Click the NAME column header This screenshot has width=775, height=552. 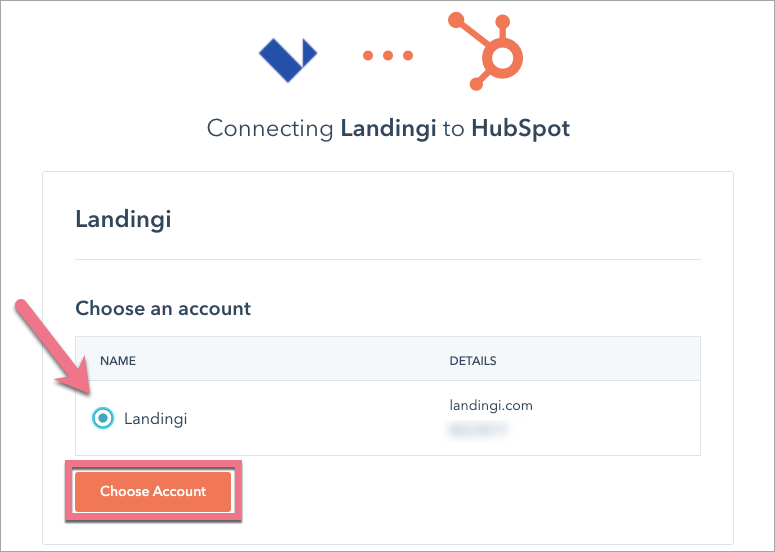point(117,361)
